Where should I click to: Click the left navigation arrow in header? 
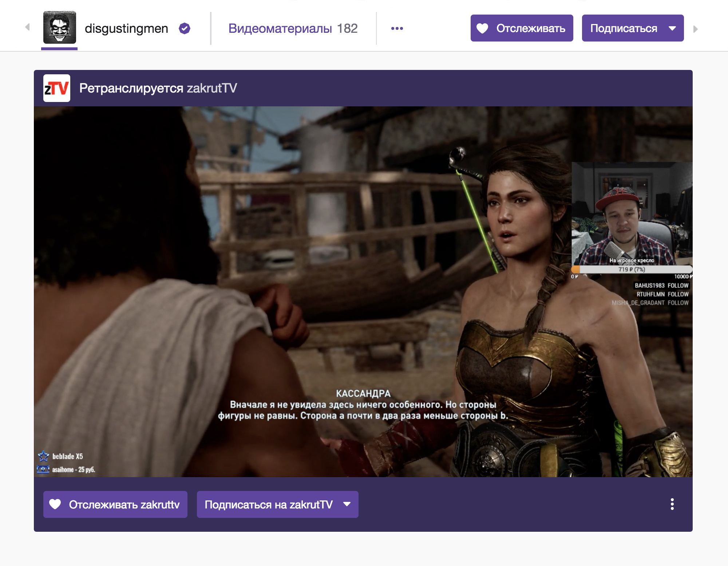click(27, 27)
